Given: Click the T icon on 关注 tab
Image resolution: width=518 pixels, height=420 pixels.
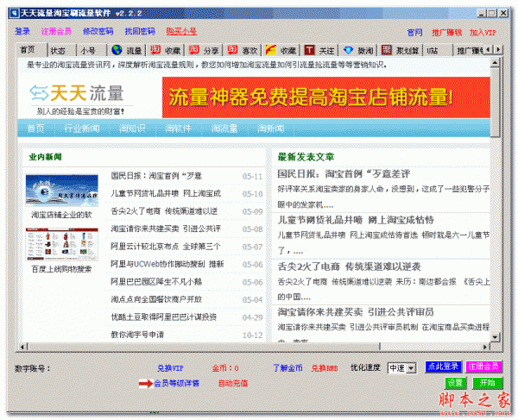Looking at the screenshot, I should [309, 50].
